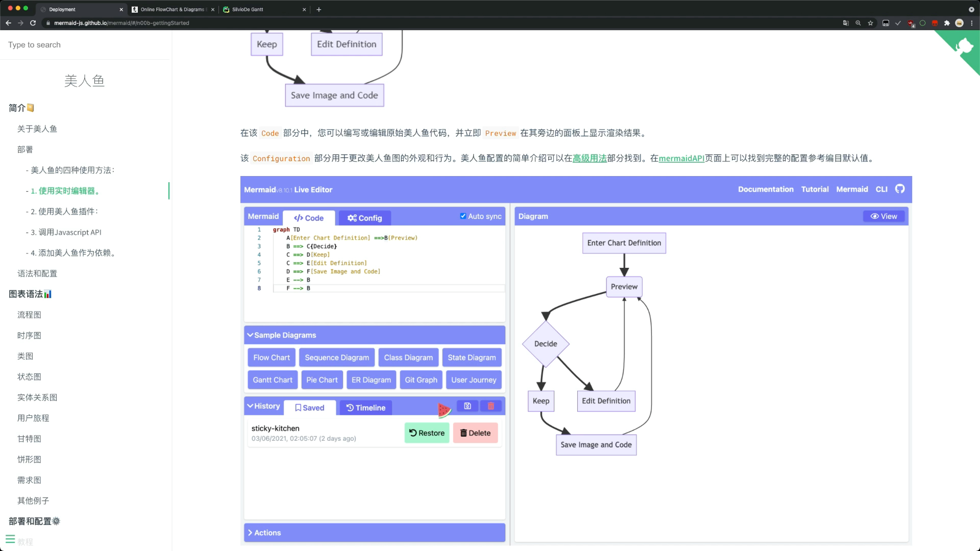Screen dimensions: 980x551
Task: Open Chrome's three-dot menu
Action: tap(972, 23)
